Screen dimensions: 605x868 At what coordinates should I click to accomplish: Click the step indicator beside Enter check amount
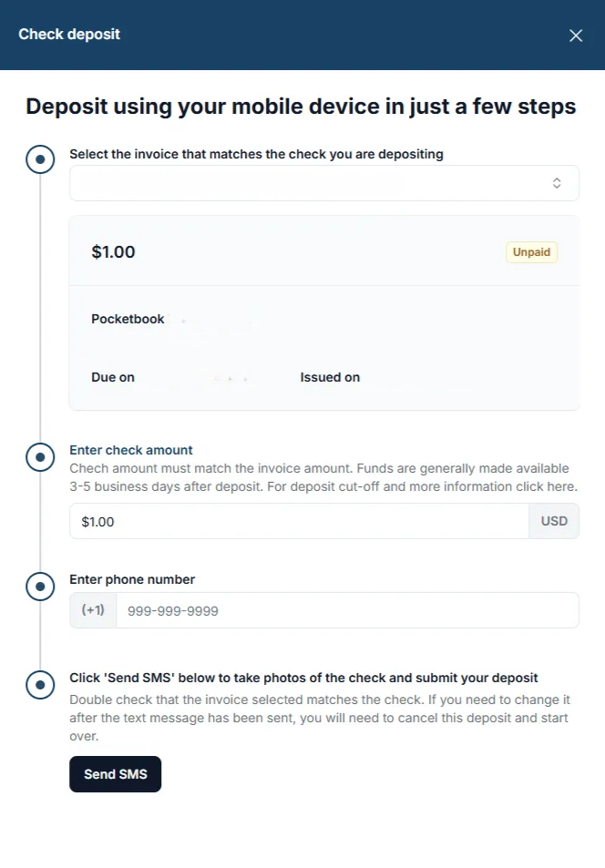pos(40,457)
